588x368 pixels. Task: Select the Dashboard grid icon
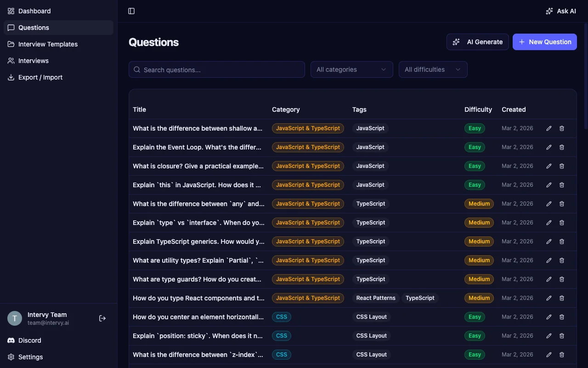11,11
